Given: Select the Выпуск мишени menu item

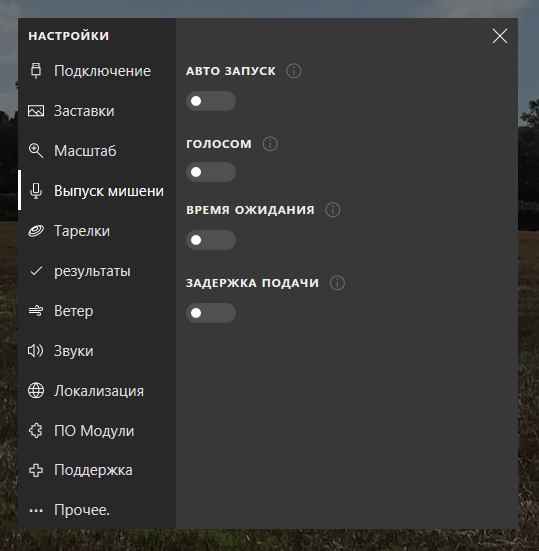Looking at the screenshot, I should [97, 191].
